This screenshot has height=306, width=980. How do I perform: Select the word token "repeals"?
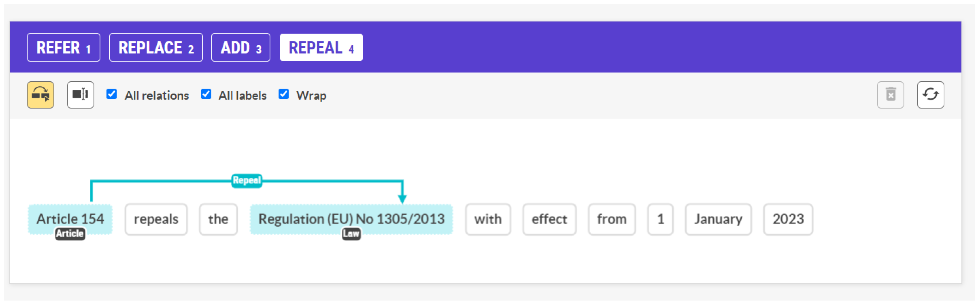tap(156, 219)
